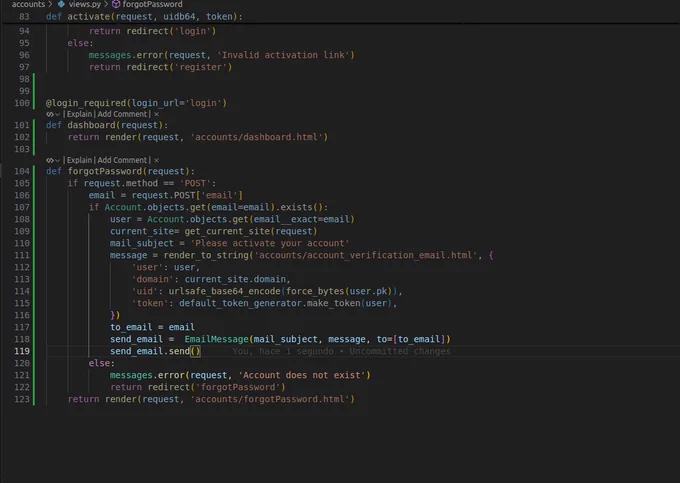Click the closing '})' on line 116
This screenshot has height=483, width=680.
115,315
